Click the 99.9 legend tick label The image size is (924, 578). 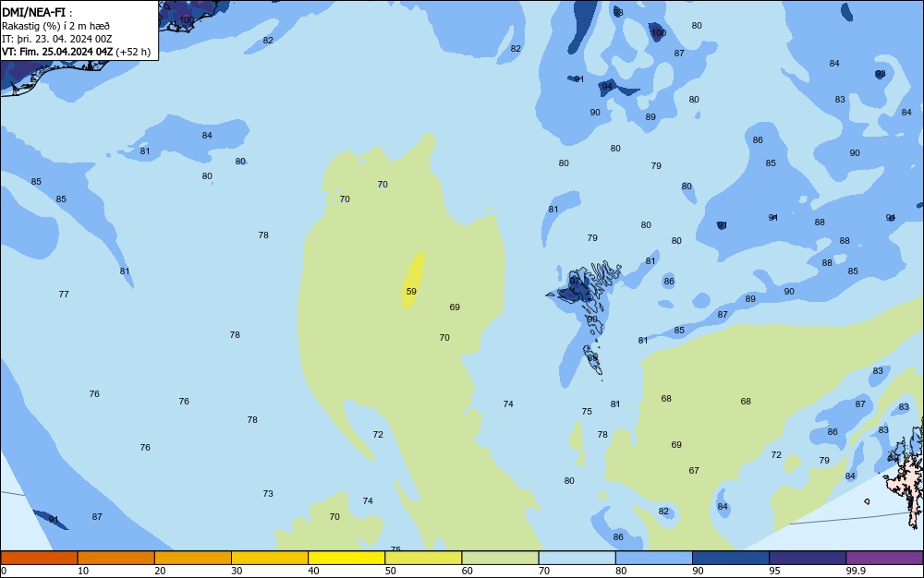[x=855, y=571]
